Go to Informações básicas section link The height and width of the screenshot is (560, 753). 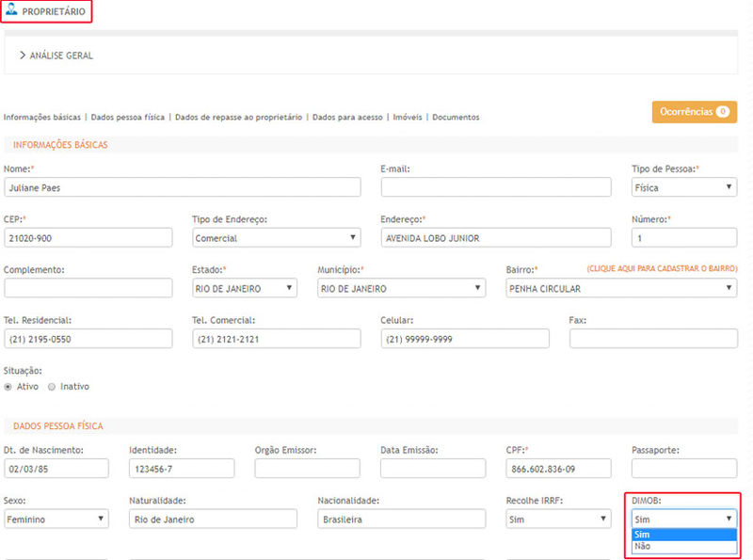click(42, 118)
